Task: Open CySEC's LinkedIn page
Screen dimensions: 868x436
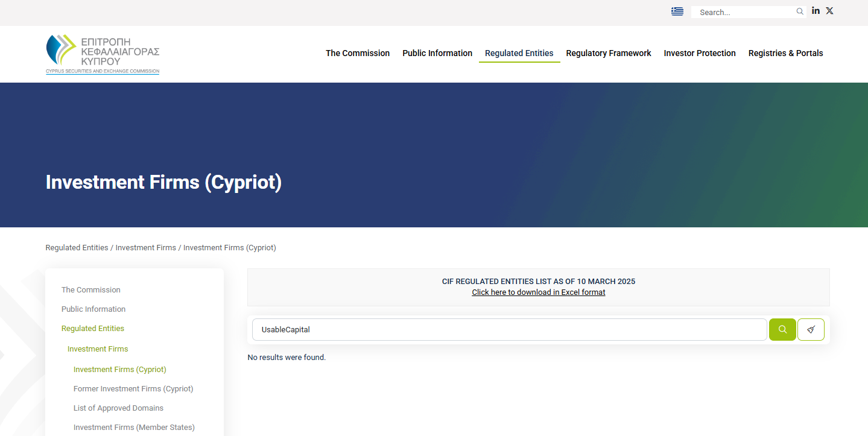Action: [x=816, y=10]
